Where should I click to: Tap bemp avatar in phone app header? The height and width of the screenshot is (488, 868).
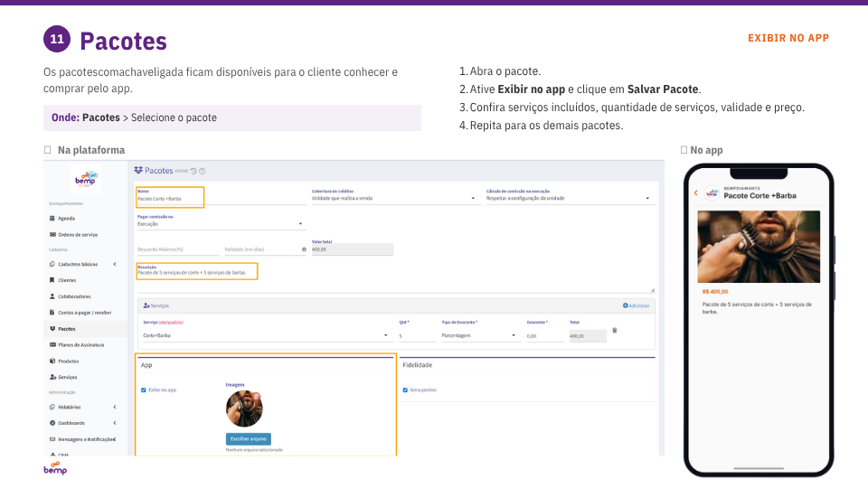coord(712,193)
